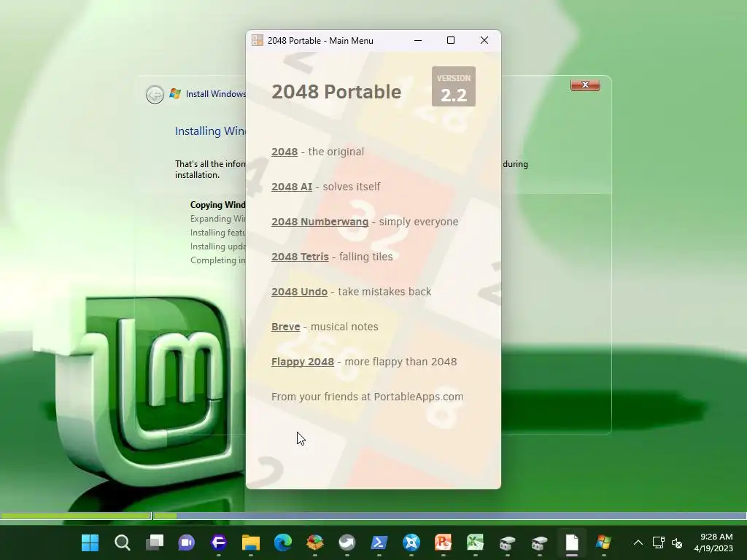Click "Copying Wind" step in Install Windows

[x=217, y=205]
